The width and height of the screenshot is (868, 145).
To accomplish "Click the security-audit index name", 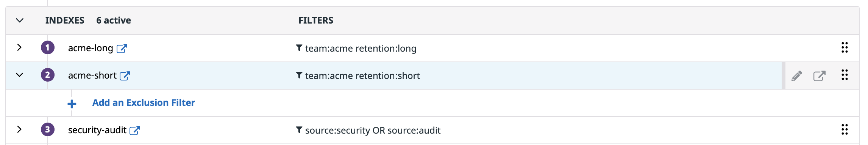I will coord(97,130).
